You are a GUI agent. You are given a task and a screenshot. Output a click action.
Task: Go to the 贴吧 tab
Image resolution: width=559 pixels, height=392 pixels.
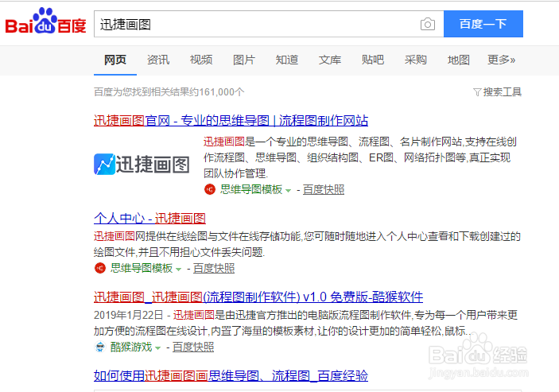point(373,60)
